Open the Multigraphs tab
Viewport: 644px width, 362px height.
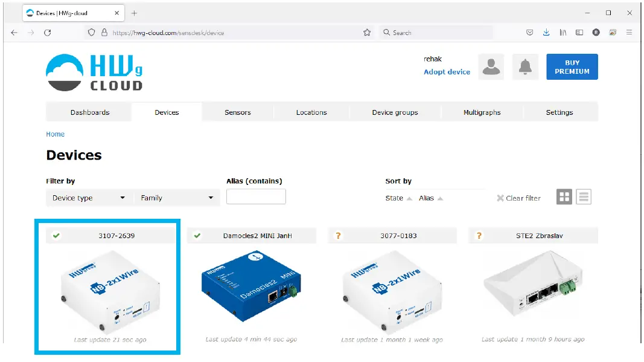tap(482, 112)
